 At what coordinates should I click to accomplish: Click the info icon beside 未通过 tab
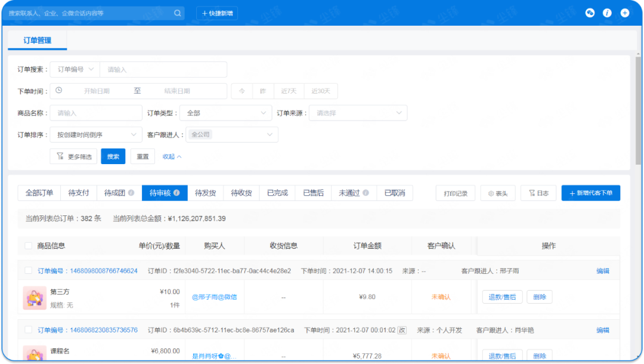click(366, 193)
